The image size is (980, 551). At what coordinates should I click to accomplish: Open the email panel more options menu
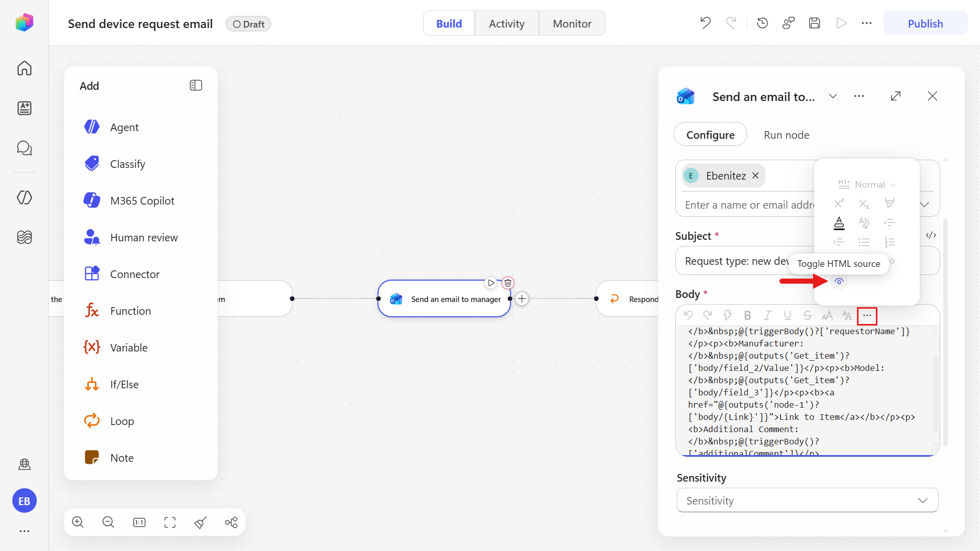[x=859, y=96]
